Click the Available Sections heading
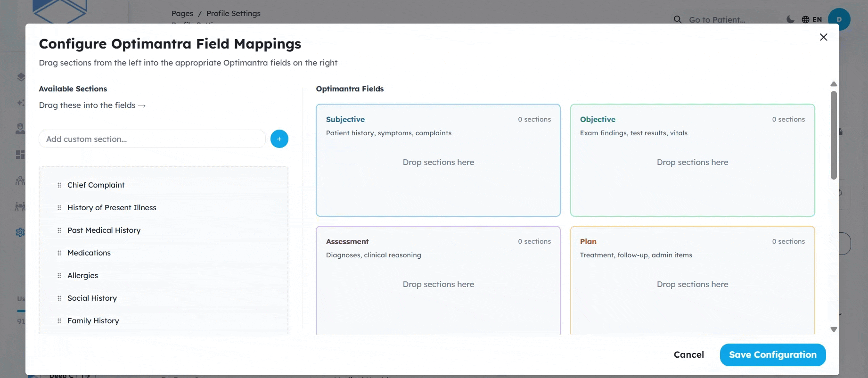The height and width of the screenshot is (378, 868). click(x=73, y=89)
